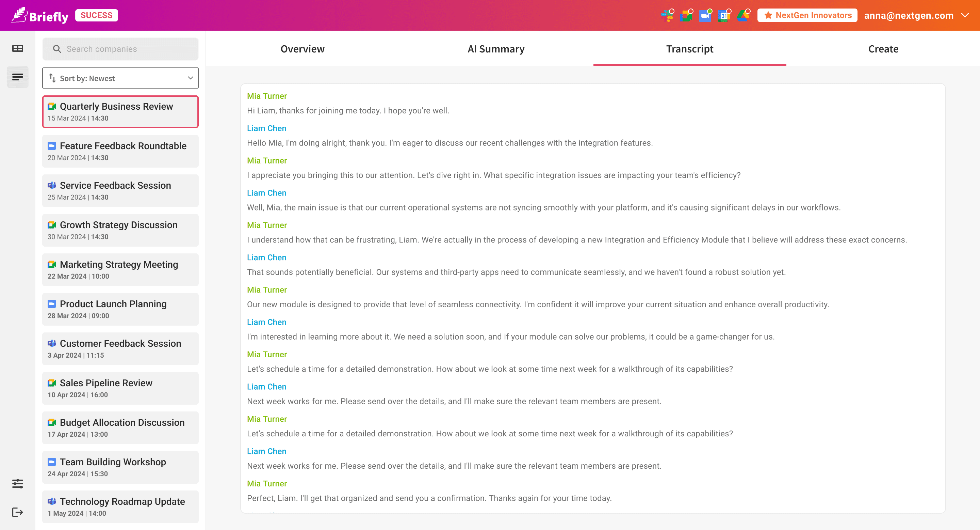Open the Create tab
The height and width of the screenshot is (530, 980).
(x=883, y=49)
